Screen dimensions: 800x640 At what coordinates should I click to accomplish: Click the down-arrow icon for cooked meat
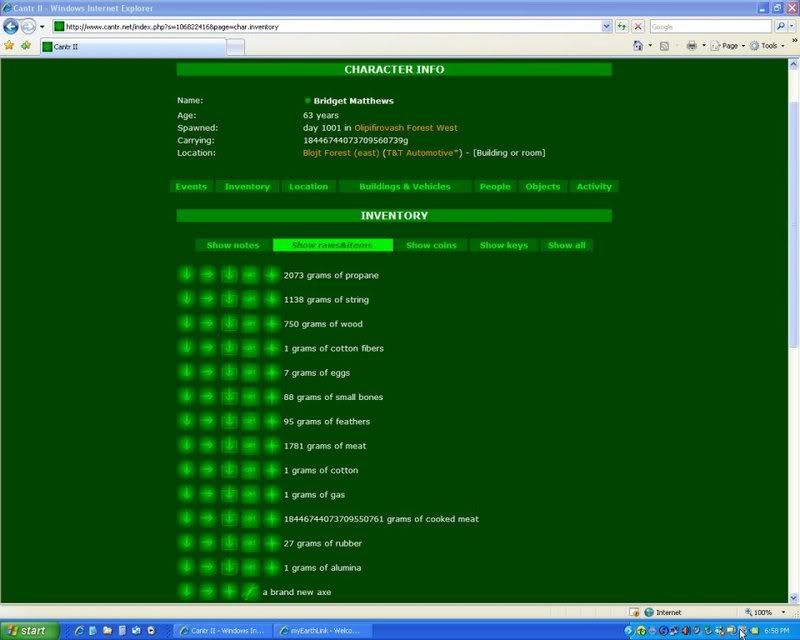pos(186,519)
